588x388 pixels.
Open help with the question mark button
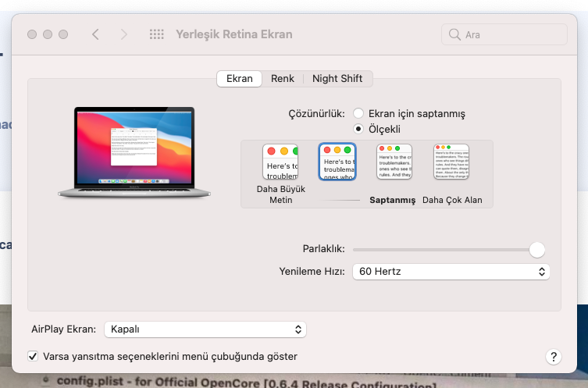click(x=553, y=356)
